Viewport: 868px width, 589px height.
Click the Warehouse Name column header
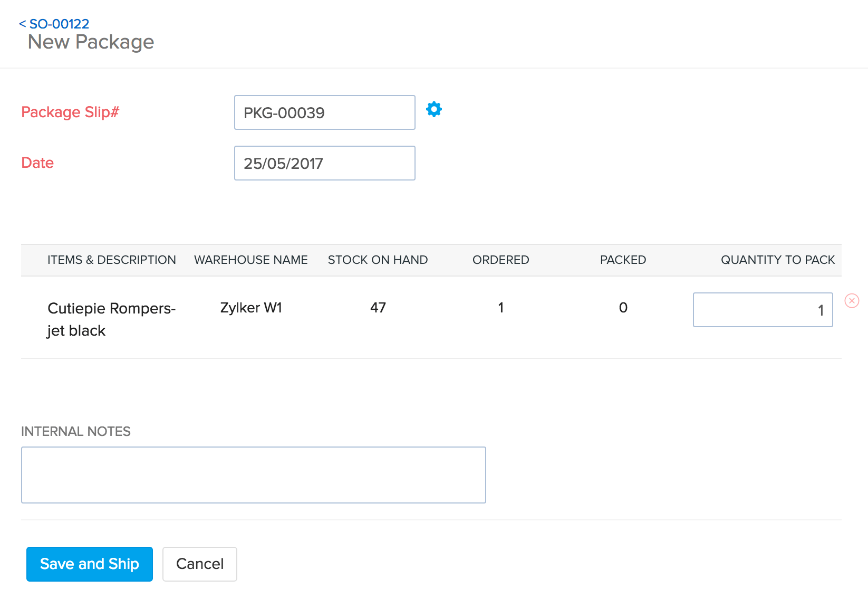(250, 260)
